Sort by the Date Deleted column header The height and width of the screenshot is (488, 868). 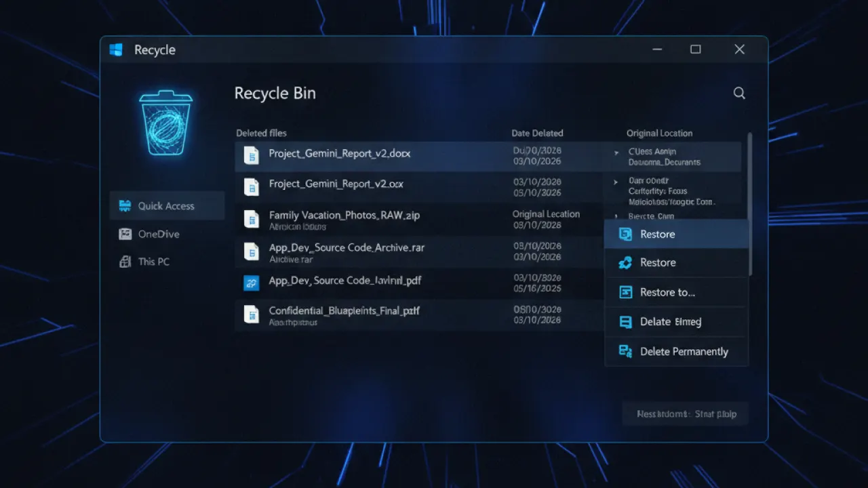(537, 133)
